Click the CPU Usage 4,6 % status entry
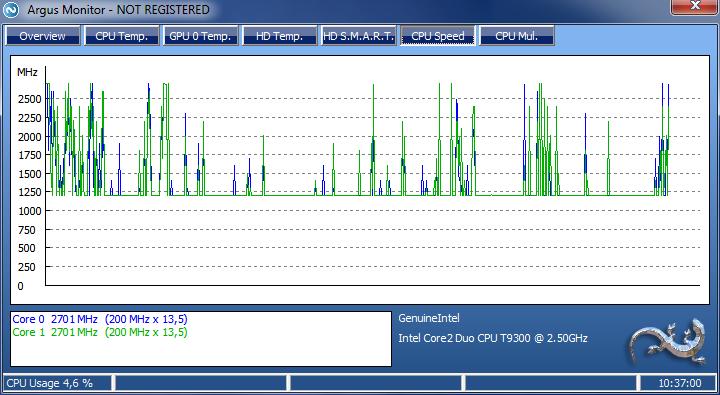This screenshot has height=395, width=720. [50, 383]
